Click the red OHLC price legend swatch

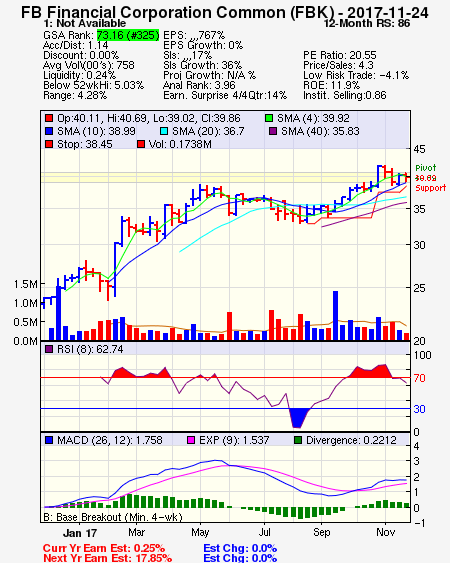(x=49, y=118)
